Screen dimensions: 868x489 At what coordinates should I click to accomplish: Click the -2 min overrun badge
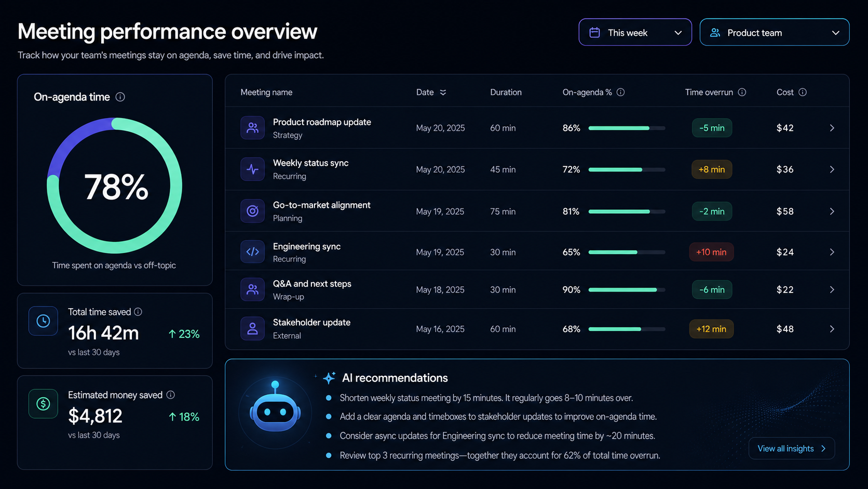click(x=712, y=212)
